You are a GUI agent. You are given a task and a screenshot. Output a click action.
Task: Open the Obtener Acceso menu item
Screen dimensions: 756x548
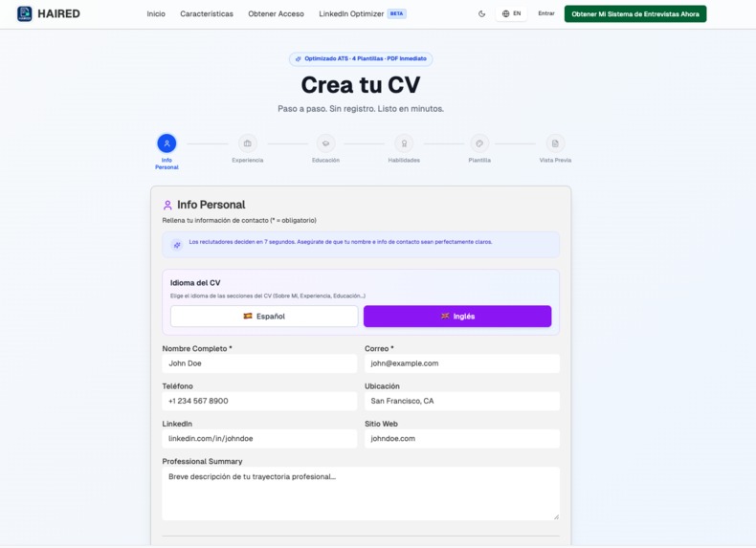coord(276,14)
